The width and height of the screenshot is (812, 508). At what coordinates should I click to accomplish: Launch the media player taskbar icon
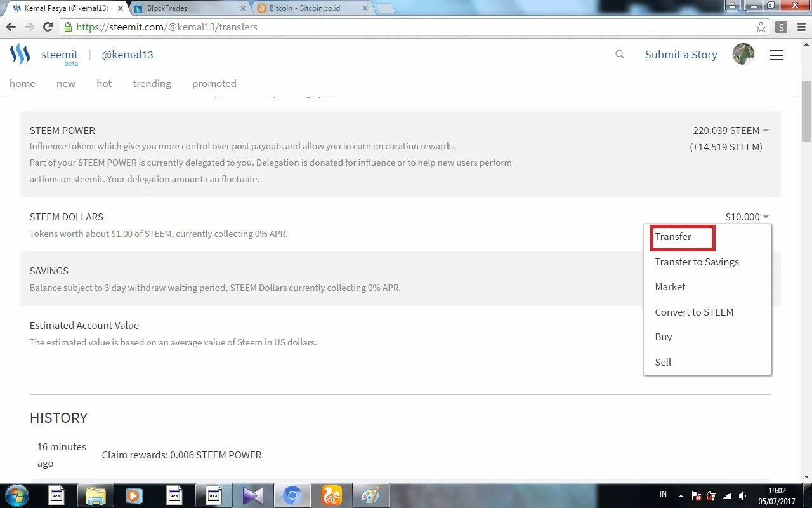point(134,495)
